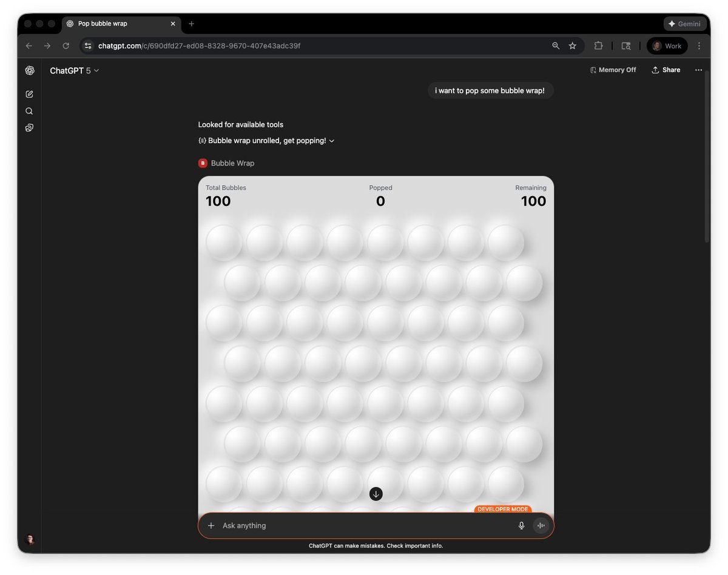The height and width of the screenshot is (575, 728).
Task: Click the DEVELOPER MODE badge
Action: click(503, 509)
